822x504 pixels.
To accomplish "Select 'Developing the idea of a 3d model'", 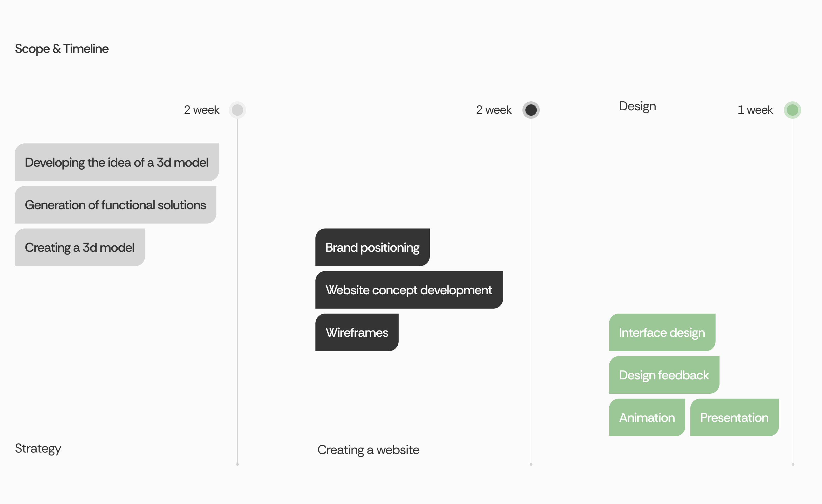I will pos(116,162).
